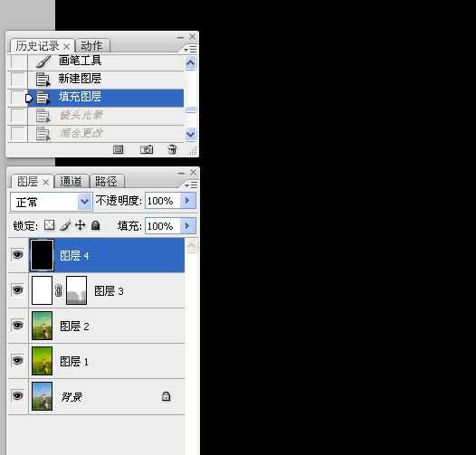The width and height of the screenshot is (476, 455).
Task: Set history brush source for 画笔工具
Action: [17, 62]
